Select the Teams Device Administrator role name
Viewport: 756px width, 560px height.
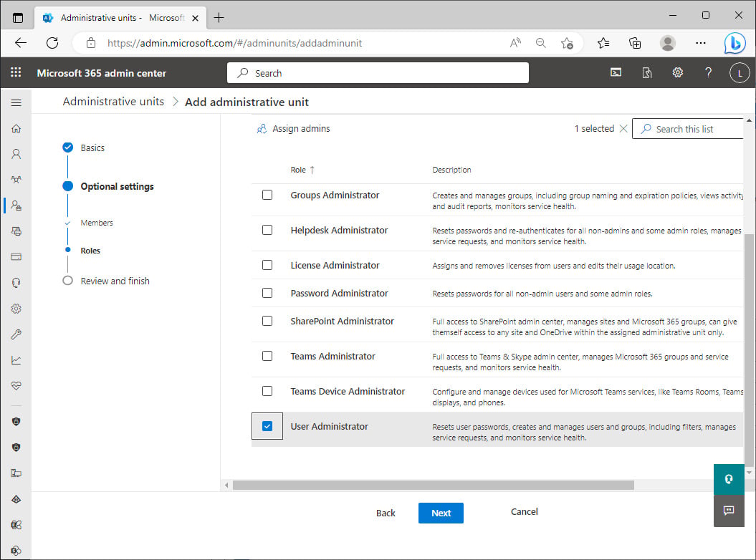click(348, 391)
